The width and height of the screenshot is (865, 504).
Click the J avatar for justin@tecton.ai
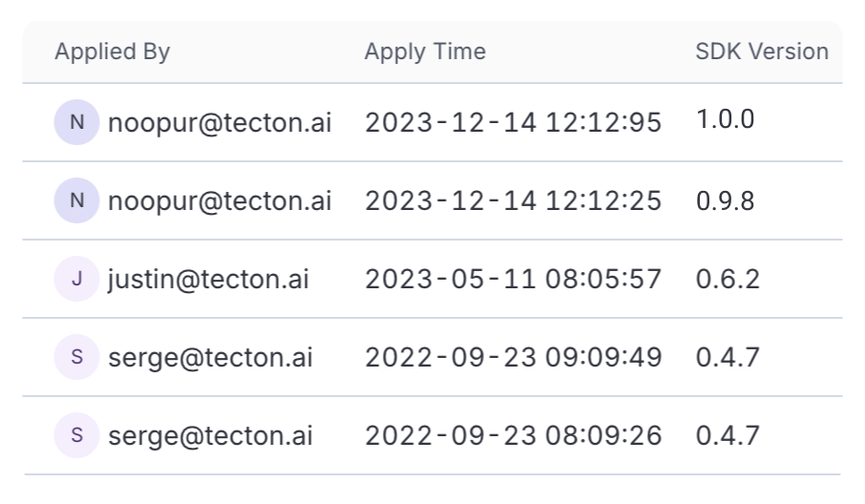point(76,279)
